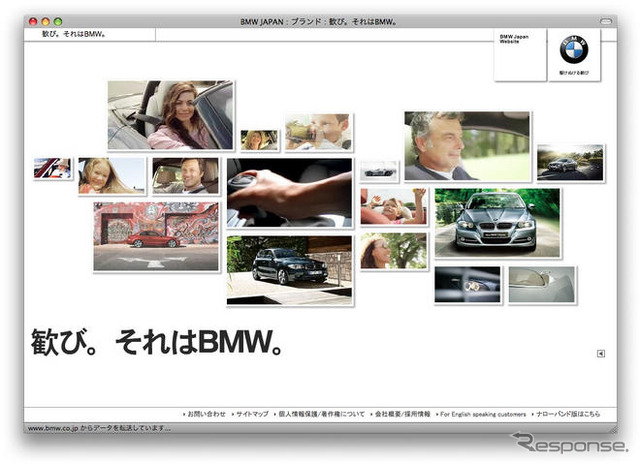Select thumbnail of smiling blonde girl

(x=111, y=176)
